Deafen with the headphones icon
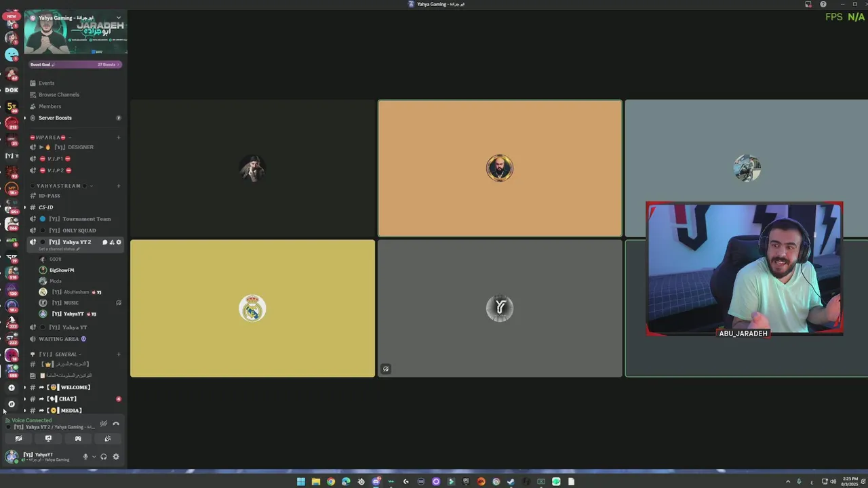868x488 pixels. (104, 457)
